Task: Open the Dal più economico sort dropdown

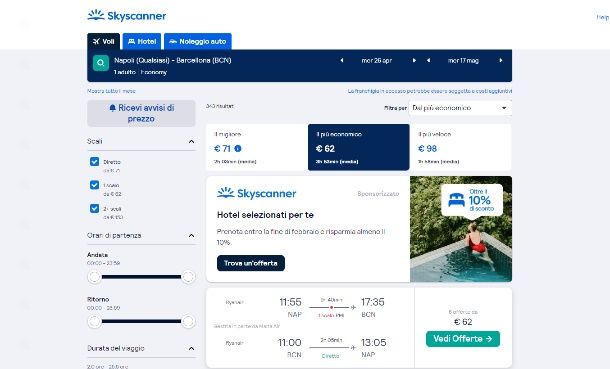Action: 460,108
